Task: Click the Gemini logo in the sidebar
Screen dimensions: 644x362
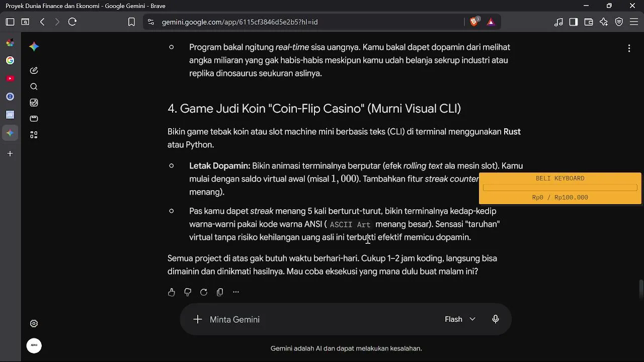Action: click(34, 47)
